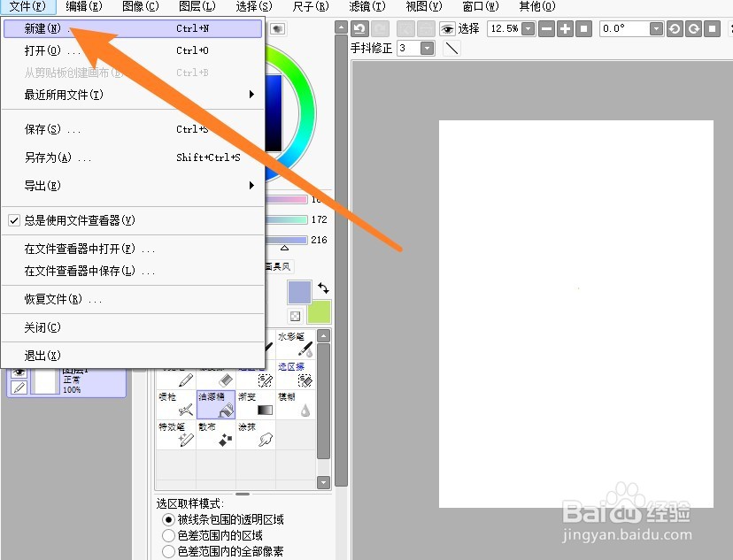The height and width of the screenshot is (560, 733).
Task: Expand 导出 submenu
Action: coord(133,186)
